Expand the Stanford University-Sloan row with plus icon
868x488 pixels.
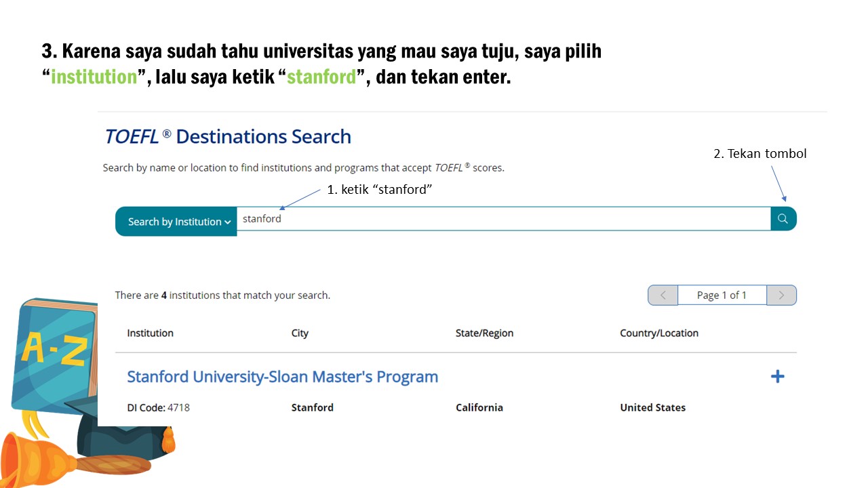pyautogui.click(x=777, y=376)
